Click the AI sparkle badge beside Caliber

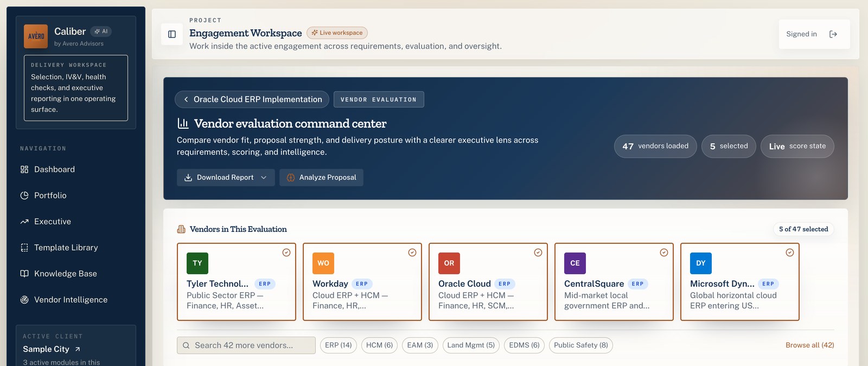[x=101, y=31]
